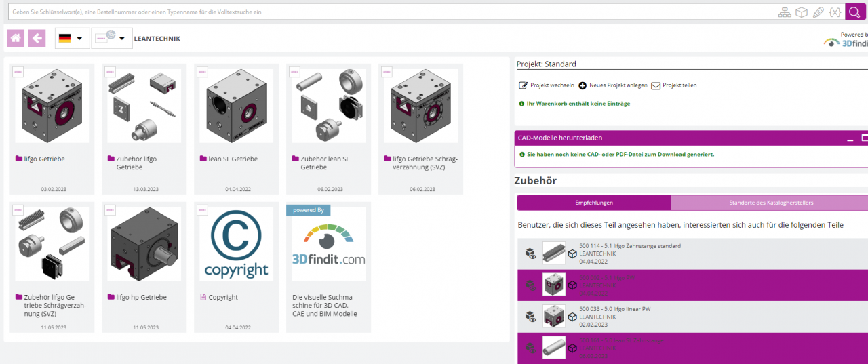This screenshot has width=868, height=364.
Task: Minimize the CAD-Modelle herunterladen panel
Action: click(850, 138)
